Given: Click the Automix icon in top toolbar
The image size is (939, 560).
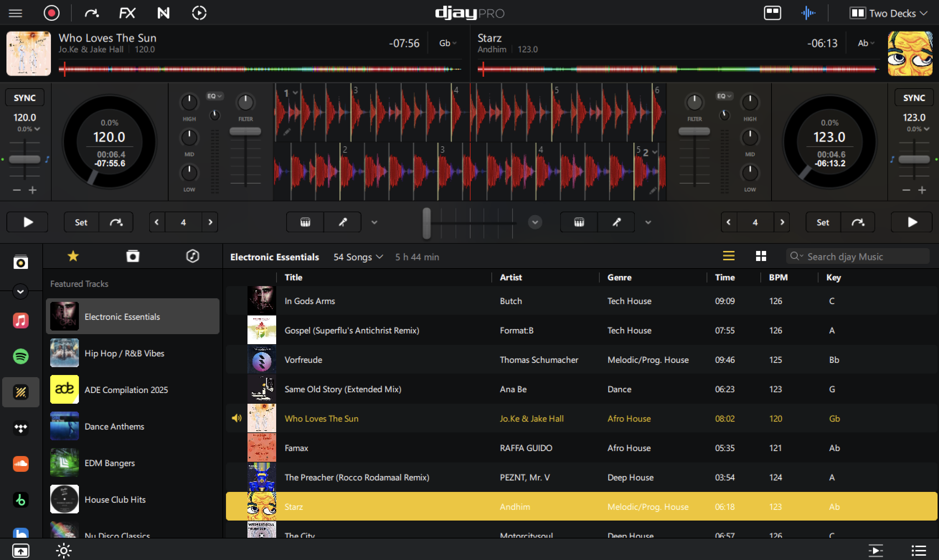Looking at the screenshot, I should point(199,13).
